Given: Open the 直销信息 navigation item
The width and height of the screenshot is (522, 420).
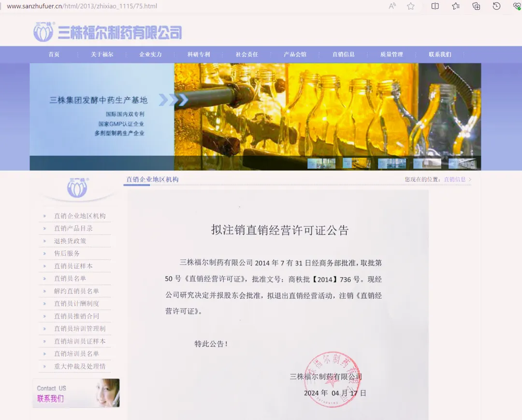Looking at the screenshot, I should pyautogui.click(x=343, y=54).
